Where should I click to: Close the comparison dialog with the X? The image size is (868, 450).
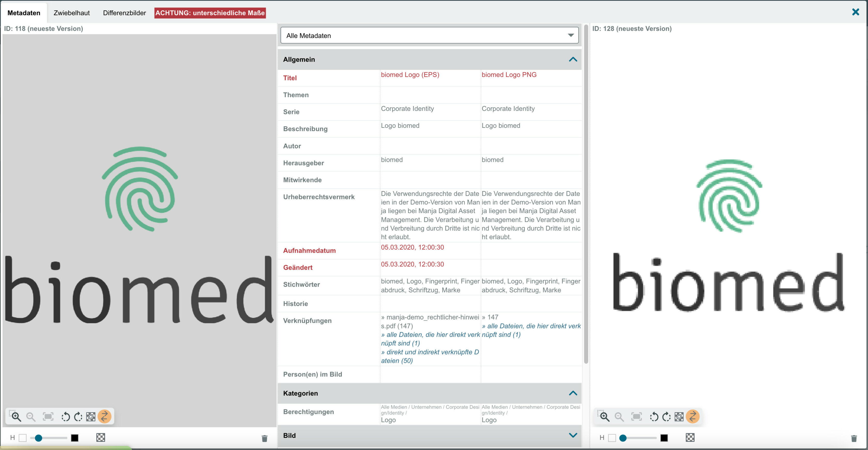point(856,12)
